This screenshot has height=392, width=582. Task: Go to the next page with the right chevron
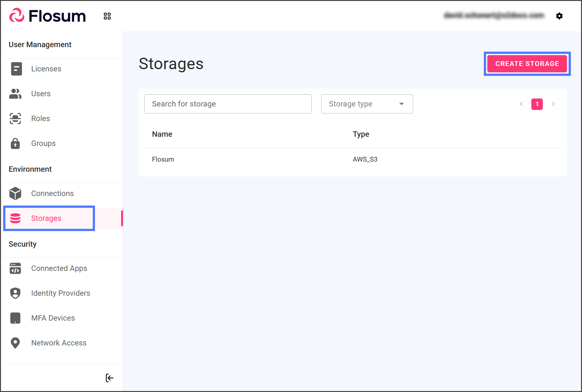553,104
